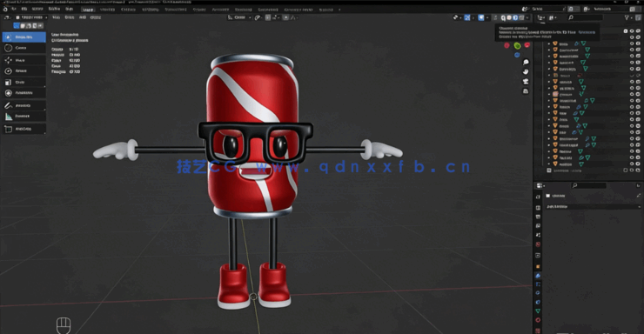Image resolution: width=644 pixels, height=334 pixels.
Task: Toggle viewport gizmo display
Action: pyautogui.click(x=467, y=17)
